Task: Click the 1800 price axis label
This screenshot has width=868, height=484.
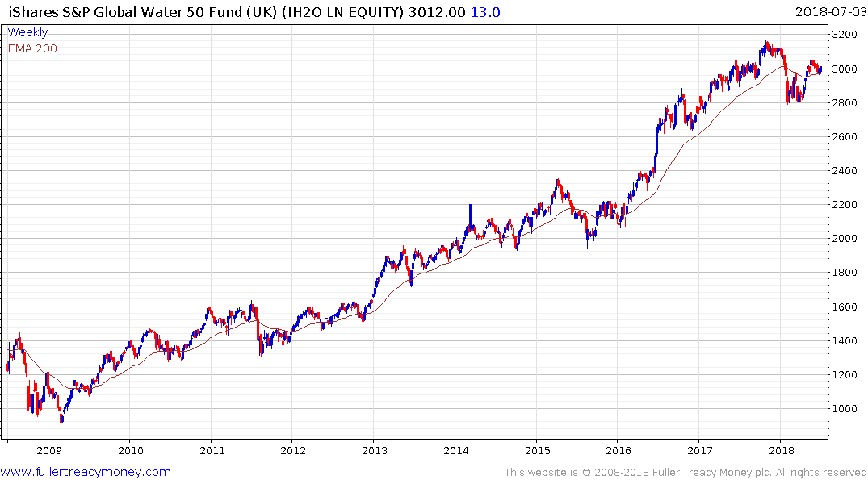Action: point(845,273)
